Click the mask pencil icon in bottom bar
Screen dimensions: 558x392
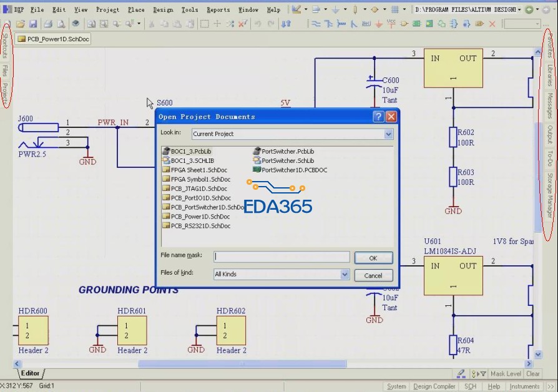coord(461,373)
